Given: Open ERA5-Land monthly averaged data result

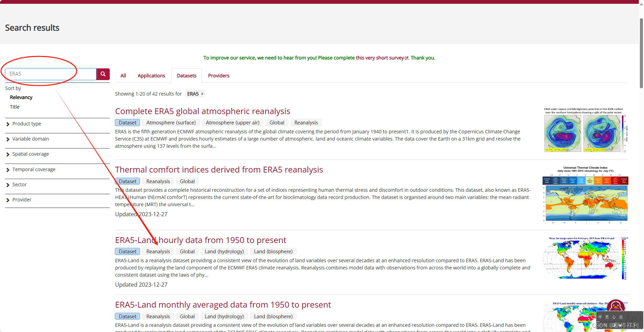Looking at the screenshot, I should tap(223, 305).
